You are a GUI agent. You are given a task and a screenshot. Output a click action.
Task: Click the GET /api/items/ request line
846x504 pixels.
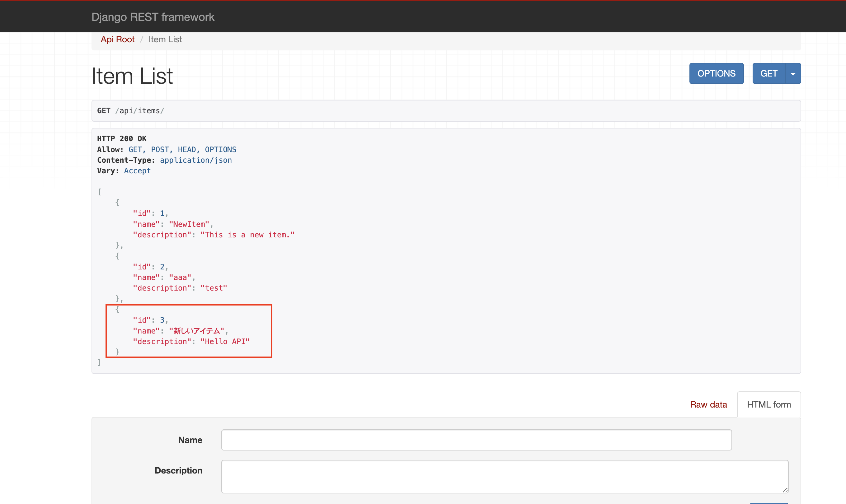pyautogui.click(x=130, y=111)
